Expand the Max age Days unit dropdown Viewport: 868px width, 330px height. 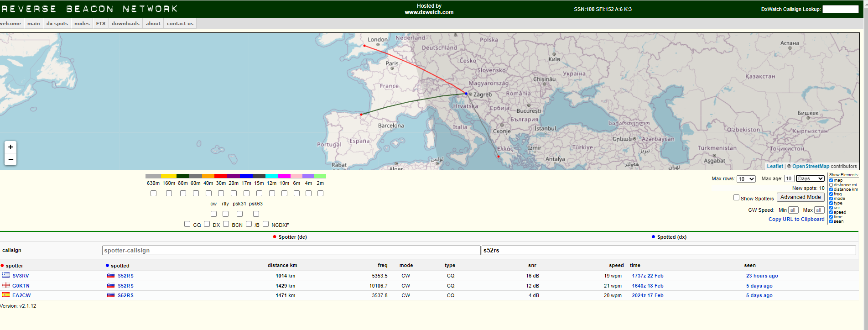pyautogui.click(x=810, y=178)
